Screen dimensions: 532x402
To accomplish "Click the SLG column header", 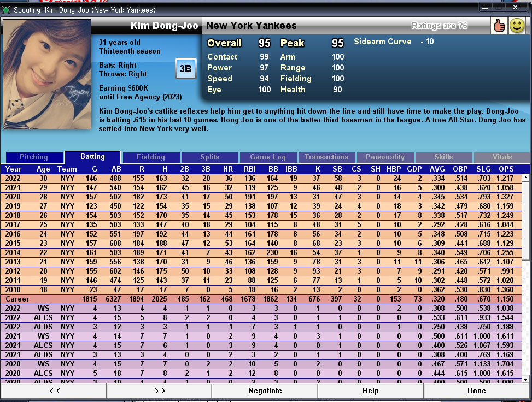I will point(483,169).
